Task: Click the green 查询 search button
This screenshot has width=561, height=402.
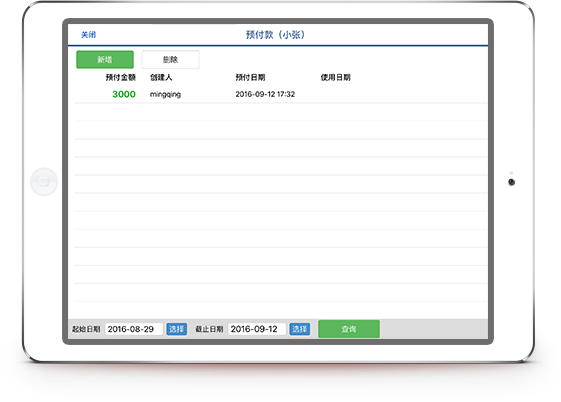Action: [x=349, y=329]
